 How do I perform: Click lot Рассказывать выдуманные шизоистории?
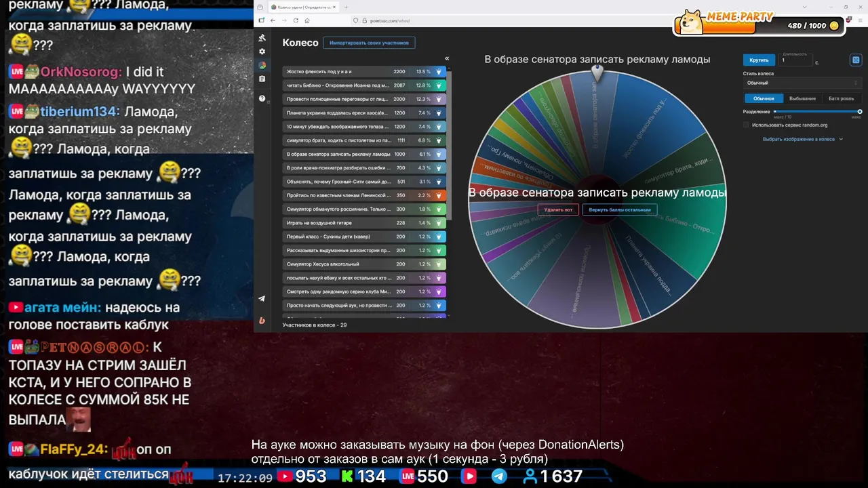tap(338, 250)
